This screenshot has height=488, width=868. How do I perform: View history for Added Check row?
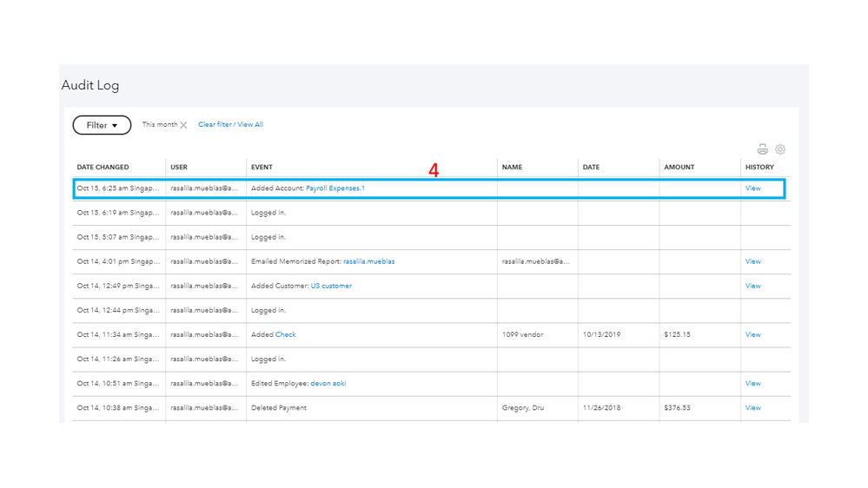(752, 334)
